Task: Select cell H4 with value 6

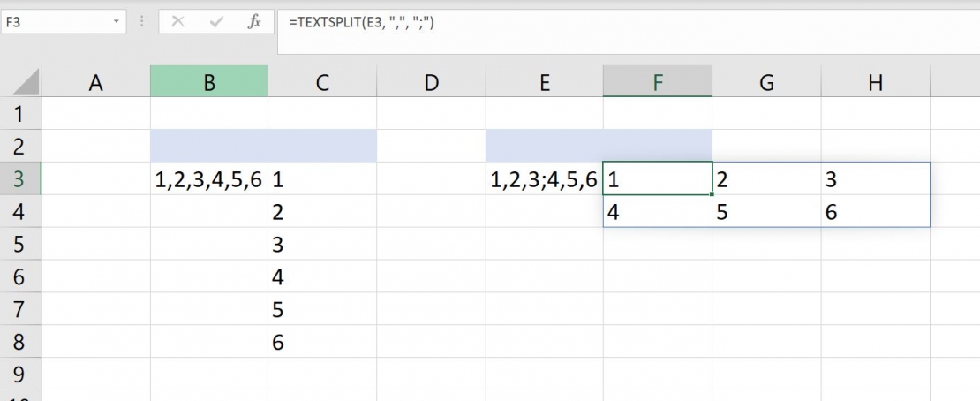Action: tap(876, 211)
